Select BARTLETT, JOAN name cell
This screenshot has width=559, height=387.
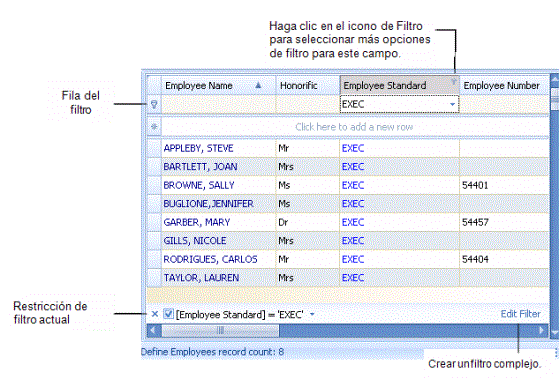[x=219, y=167]
